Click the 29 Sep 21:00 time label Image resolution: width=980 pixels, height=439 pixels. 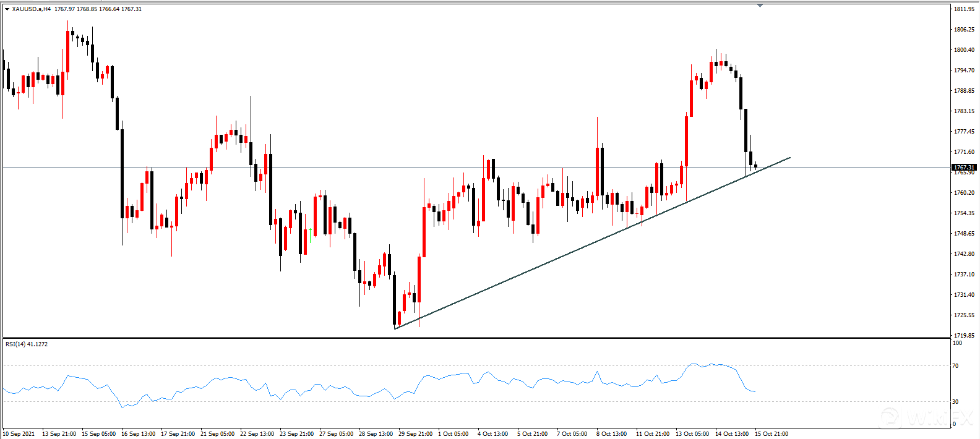click(x=415, y=434)
